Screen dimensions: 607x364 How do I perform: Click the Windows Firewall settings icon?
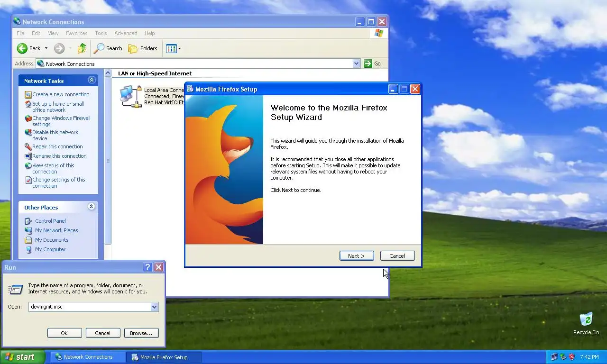tap(28, 118)
